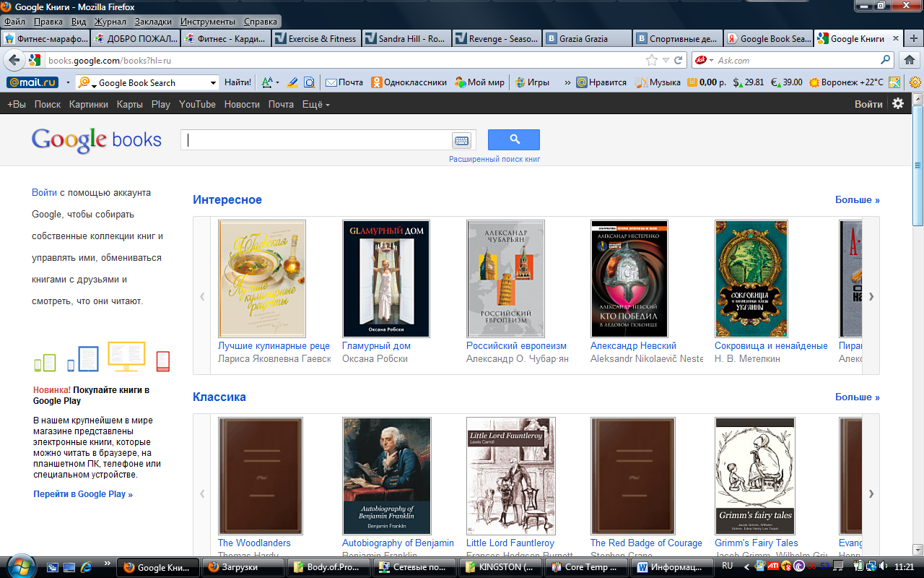Switch to the Revenge - Season tab
924x578 pixels.
pos(496,39)
